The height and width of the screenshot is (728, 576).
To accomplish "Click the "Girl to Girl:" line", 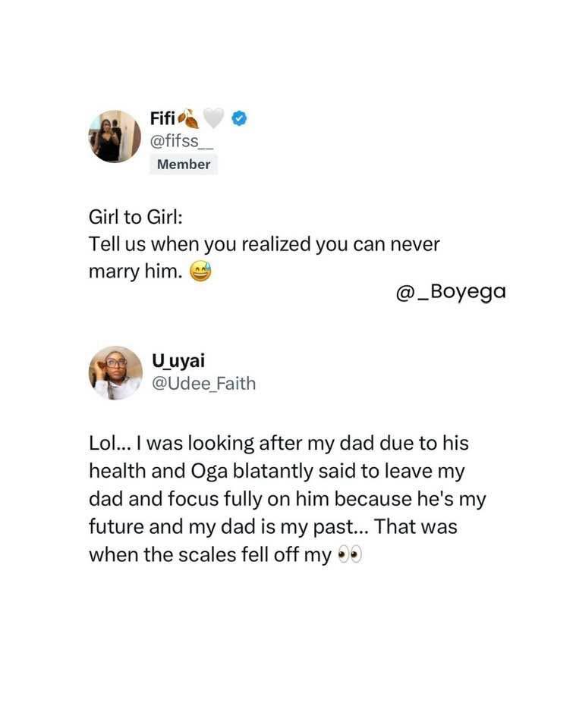I will pyautogui.click(x=137, y=218).
